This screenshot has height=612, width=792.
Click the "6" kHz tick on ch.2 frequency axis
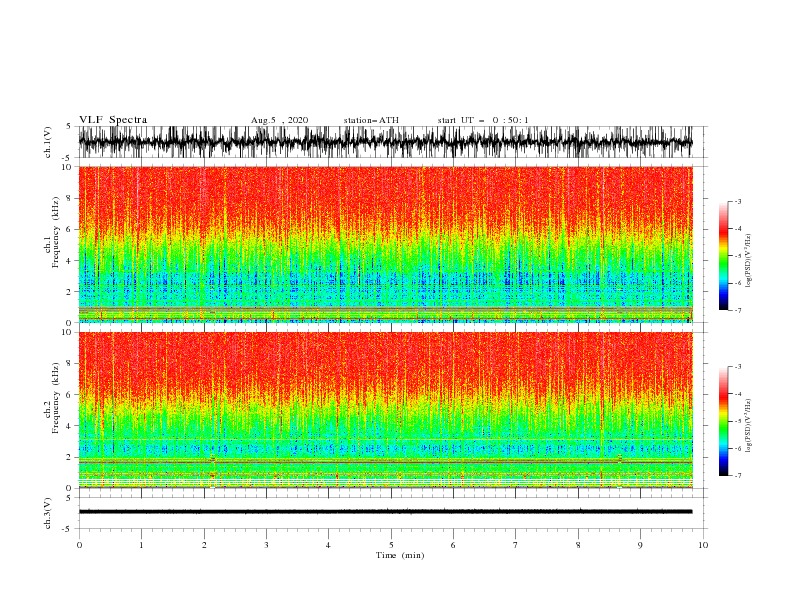[x=69, y=395]
